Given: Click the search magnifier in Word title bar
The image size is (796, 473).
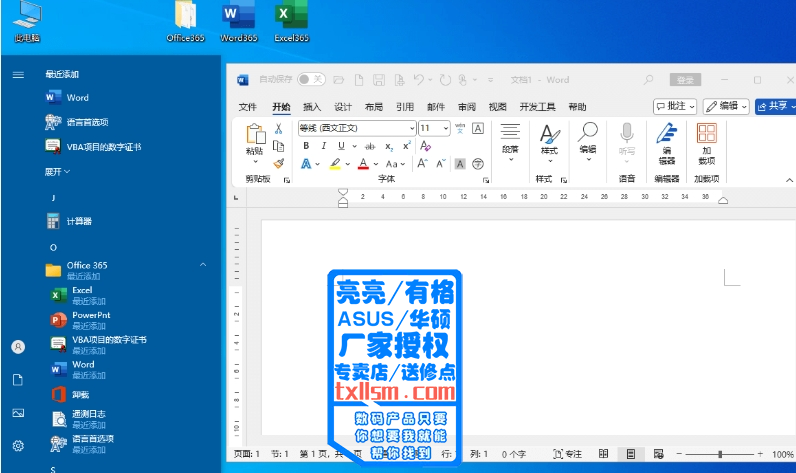Looking at the screenshot, I should click(x=648, y=80).
